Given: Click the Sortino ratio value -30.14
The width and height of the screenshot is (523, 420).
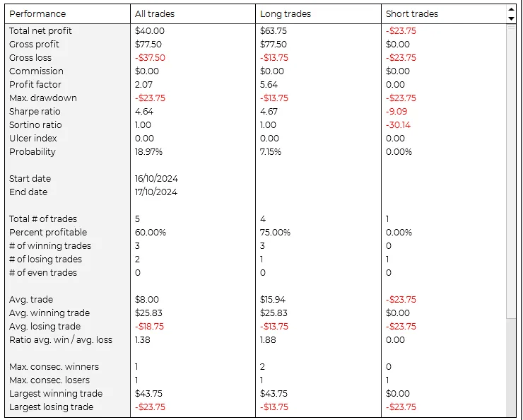Looking at the screenshot, I should pos(398,124).
